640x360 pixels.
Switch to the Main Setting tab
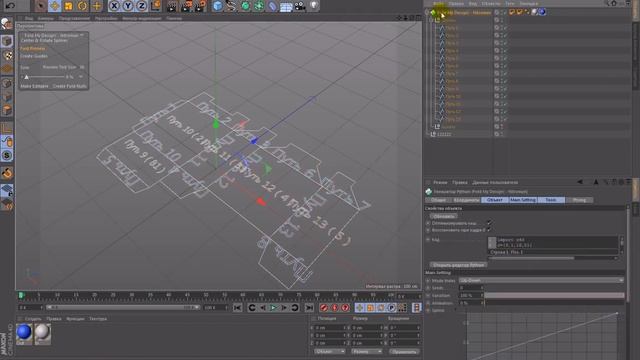pyautogui.click(x=523, y=200)
